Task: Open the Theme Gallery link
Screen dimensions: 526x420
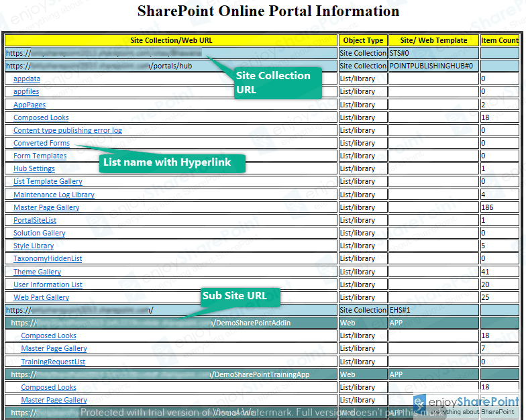Action: [x=38, y=272]
